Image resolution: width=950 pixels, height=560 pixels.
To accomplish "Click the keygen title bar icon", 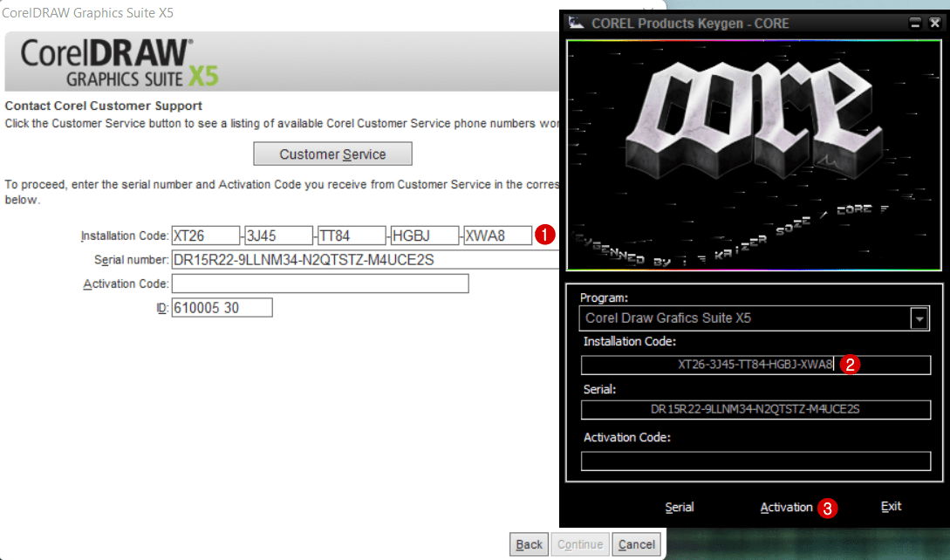I will (x=576, y=23).
